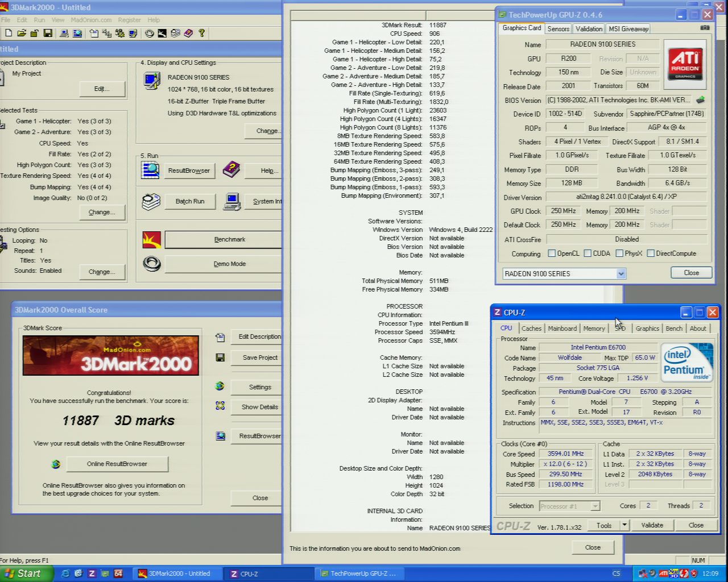Click the GPU-Z BIOS Version field
This screenshot has height=582, width=728.
[619, 100]
